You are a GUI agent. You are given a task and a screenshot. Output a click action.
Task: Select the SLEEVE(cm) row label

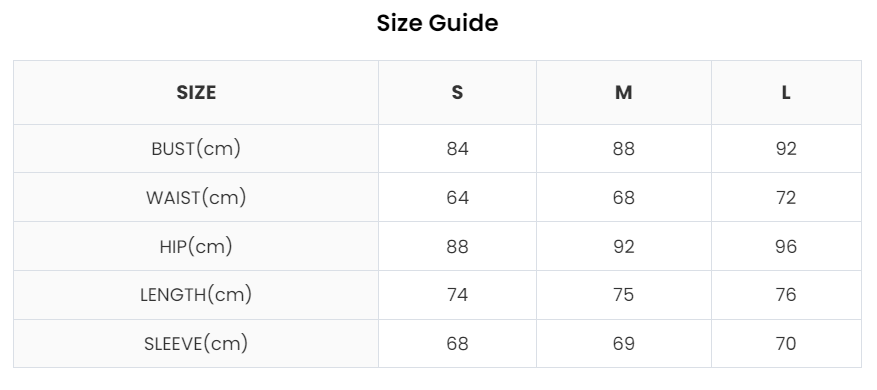(x=196, y=344)
